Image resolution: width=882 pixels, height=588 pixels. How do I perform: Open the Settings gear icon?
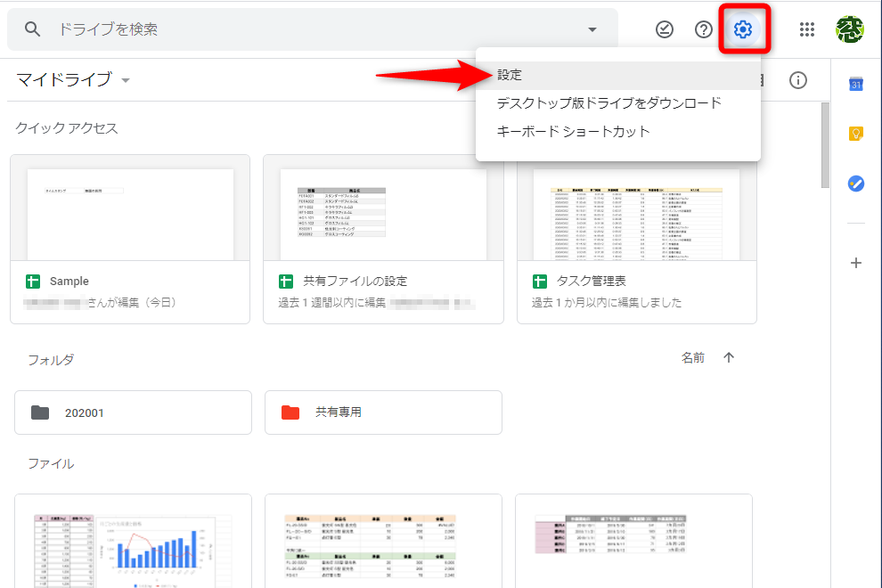point(745,29)
